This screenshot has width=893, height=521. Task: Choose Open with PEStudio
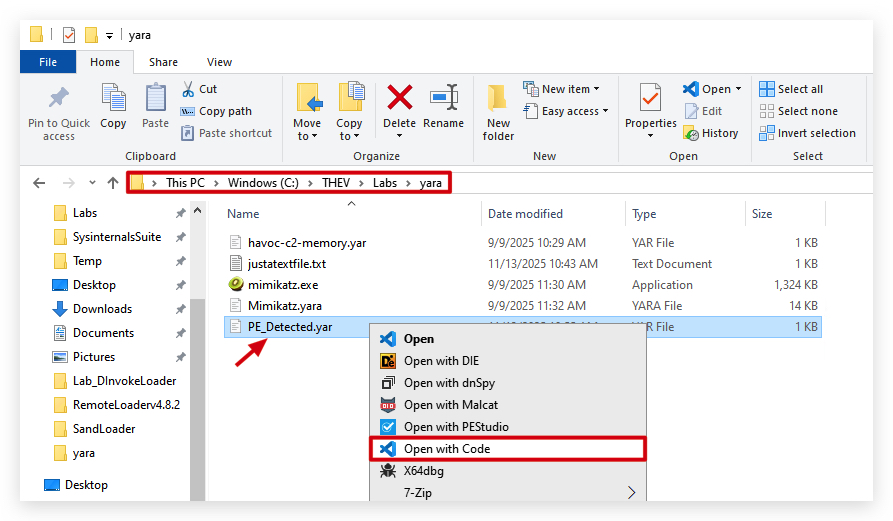coord(508,426)
